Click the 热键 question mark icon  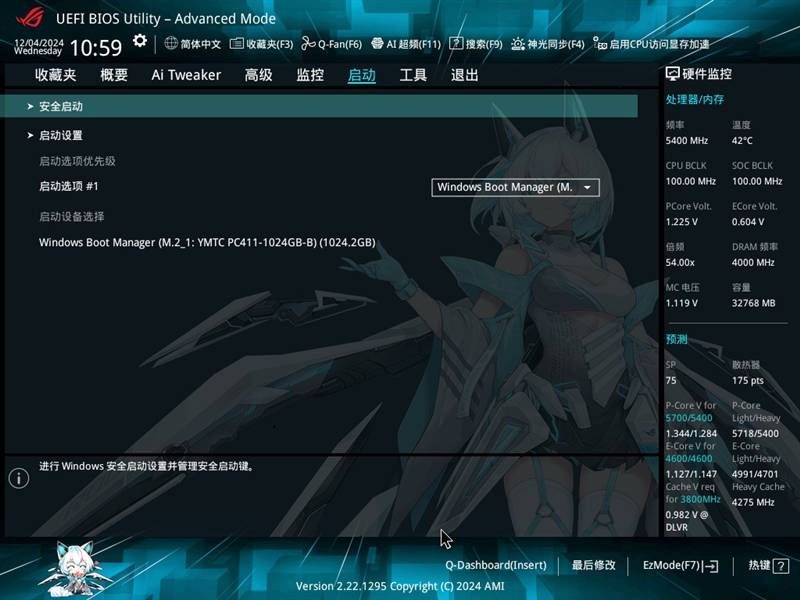[x=780, y=566]
